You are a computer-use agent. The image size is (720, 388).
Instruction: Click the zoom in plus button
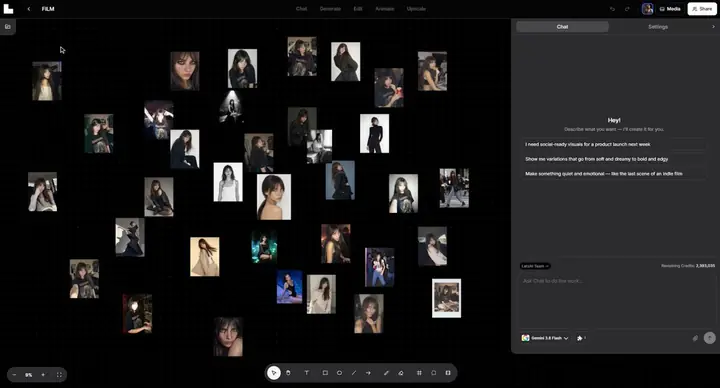tap(43, 375)
